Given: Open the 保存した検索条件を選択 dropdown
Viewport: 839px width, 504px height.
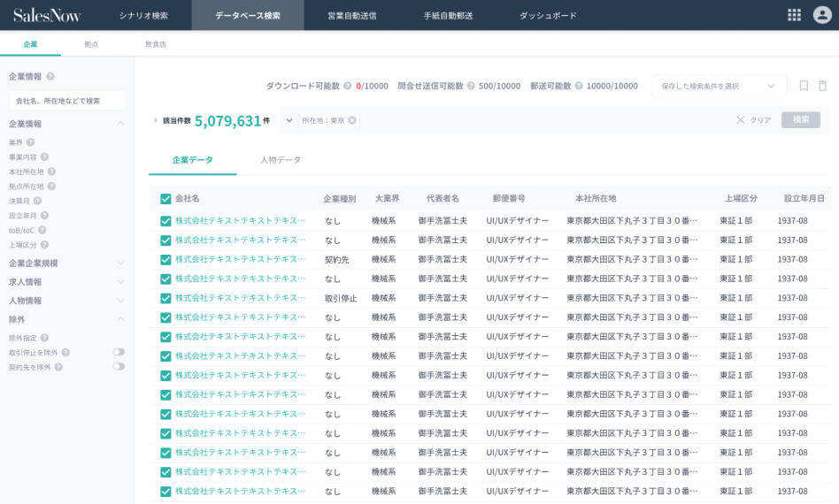Looking at the screenshot, I should pyautogui.click(x=719, y=86).
